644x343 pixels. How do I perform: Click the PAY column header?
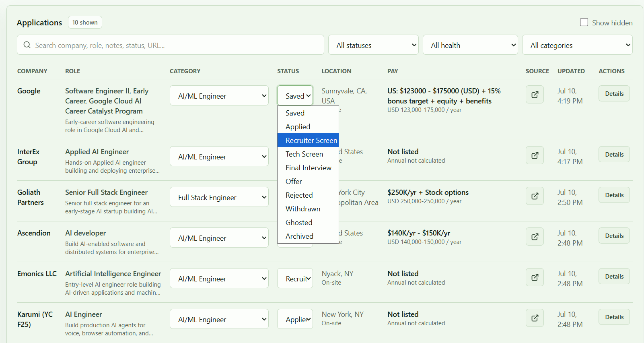coord(393,71)
